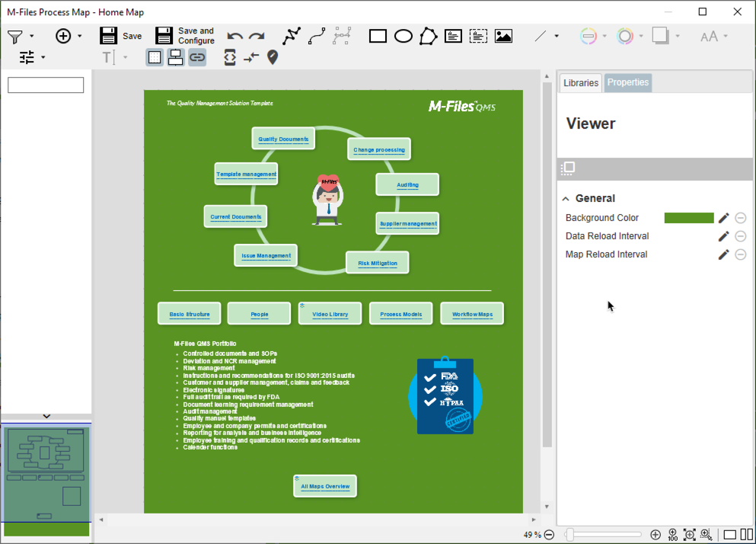Collapse the General properties section
Image resolution: width=756 pixels, height=544 pixels.
pos(566,199)
